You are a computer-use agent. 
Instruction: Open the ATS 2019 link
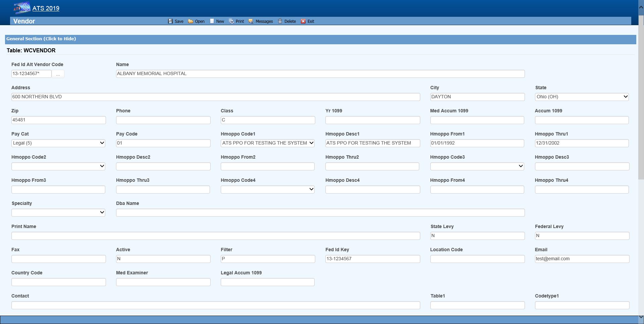(46, 8)
